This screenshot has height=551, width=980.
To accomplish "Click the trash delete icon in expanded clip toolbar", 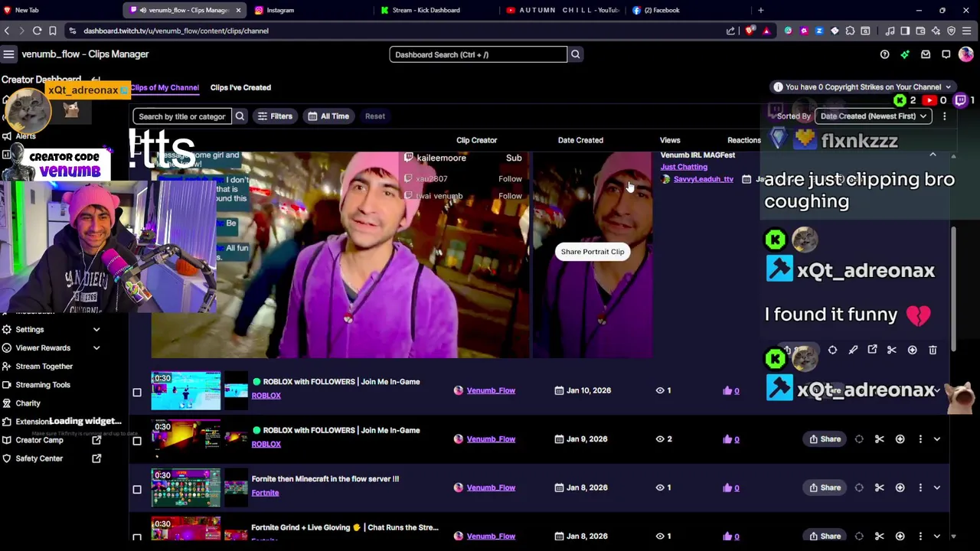I will (933, 350).
